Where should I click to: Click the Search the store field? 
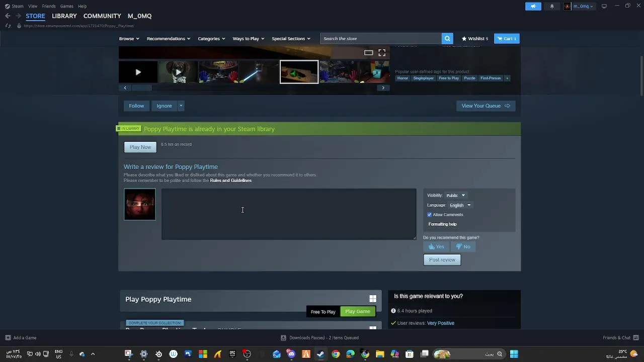(381, 39)
